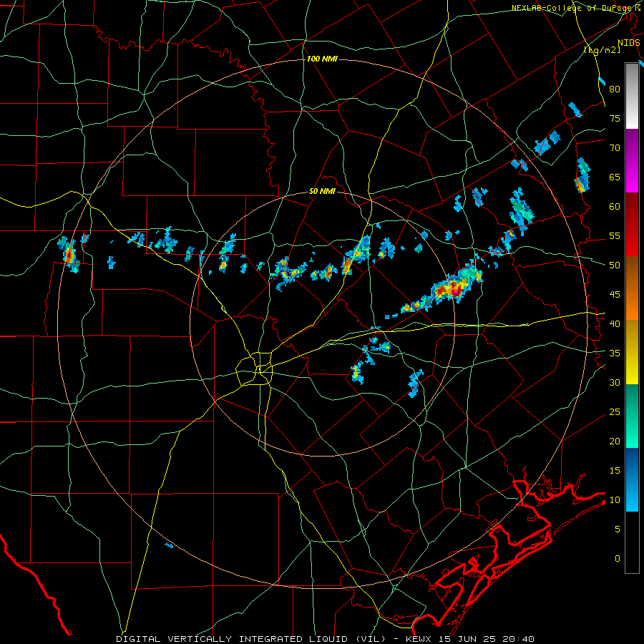Click the '15 JUN 25 20:40' timestamp
This screenshot has width=644, height=644.
[x=487, y=639]
